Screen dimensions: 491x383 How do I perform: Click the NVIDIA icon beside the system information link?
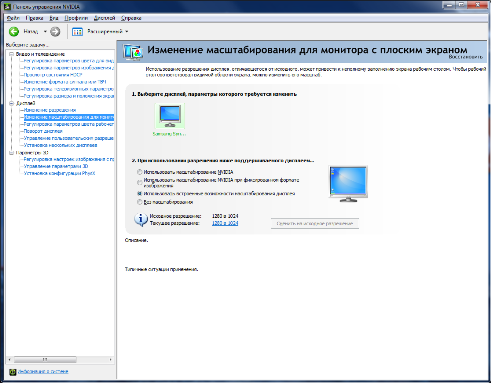[x=12, y=372]
